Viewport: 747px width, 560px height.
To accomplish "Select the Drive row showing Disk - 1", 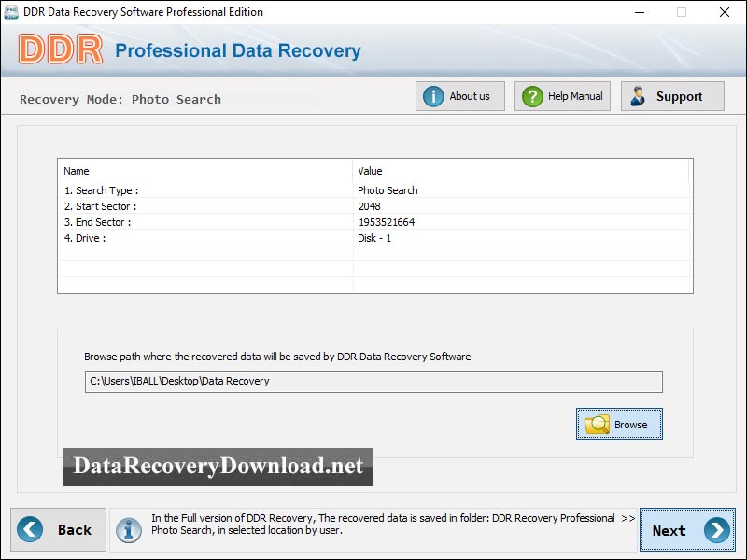I will tap(373, 238).
